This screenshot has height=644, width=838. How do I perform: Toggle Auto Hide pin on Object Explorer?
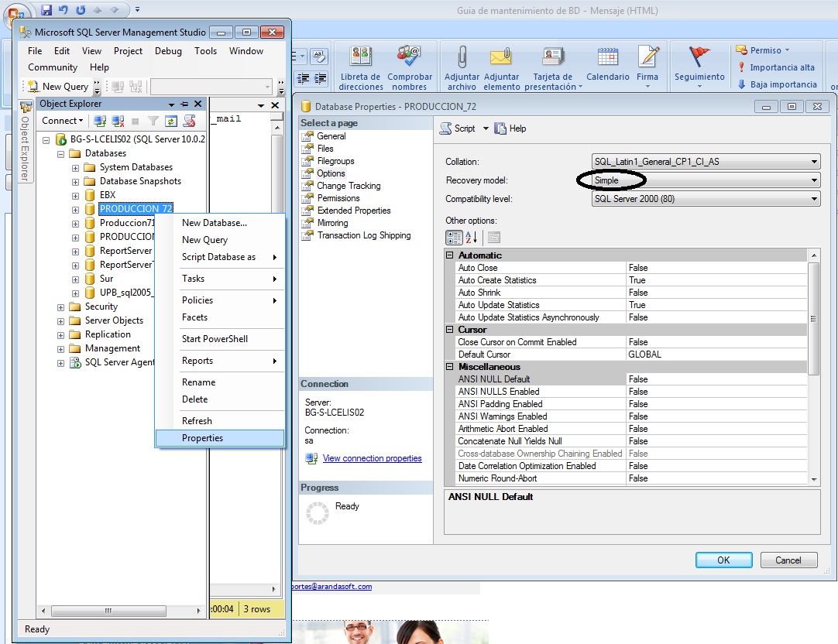point(184,104)
